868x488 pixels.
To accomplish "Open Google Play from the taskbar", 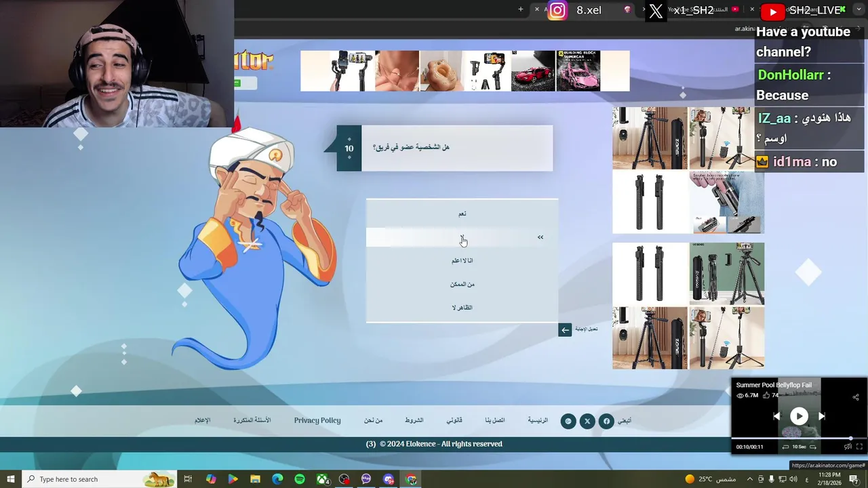I will tap(233, 479).
